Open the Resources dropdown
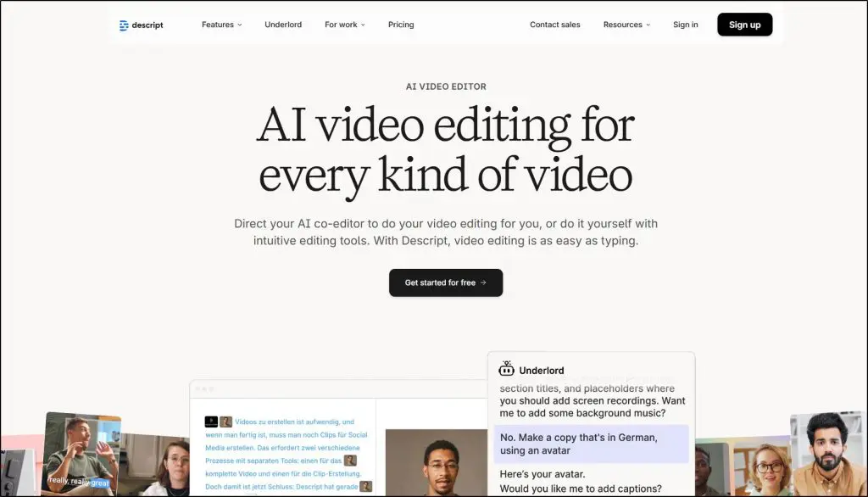The width and height of the screenshot is (868, 497). point(626,25)
